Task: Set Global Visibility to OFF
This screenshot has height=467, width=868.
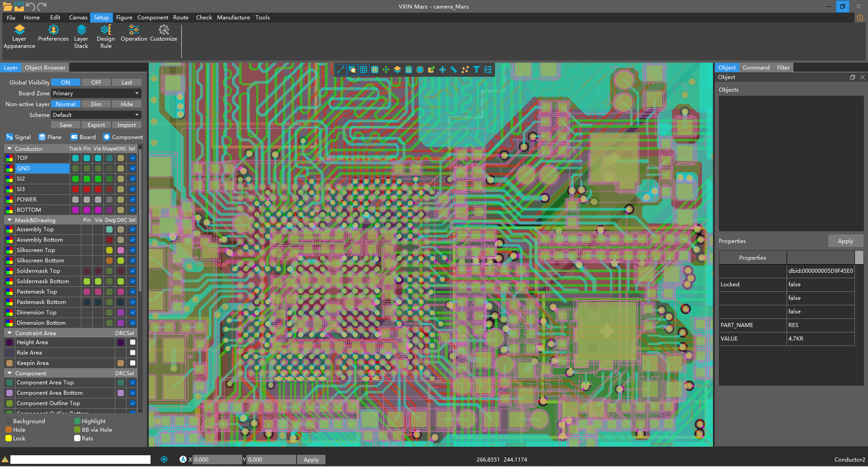Action: pos(96,83)
